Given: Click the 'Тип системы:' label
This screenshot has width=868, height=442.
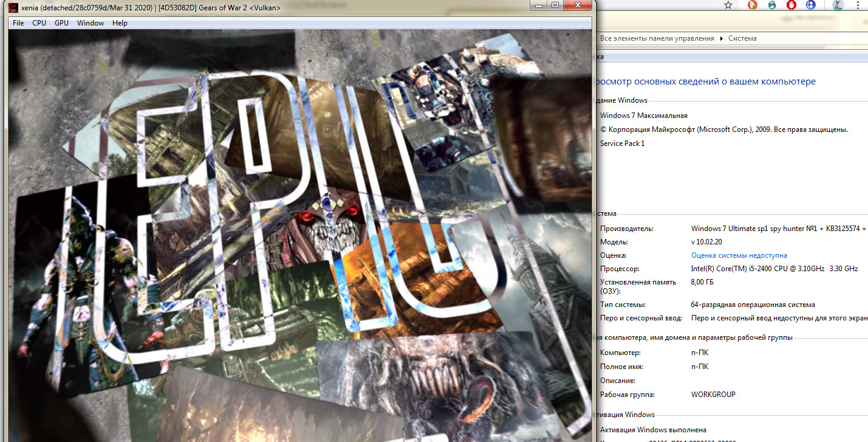Looking at the screenshot, I should [623, 305].
